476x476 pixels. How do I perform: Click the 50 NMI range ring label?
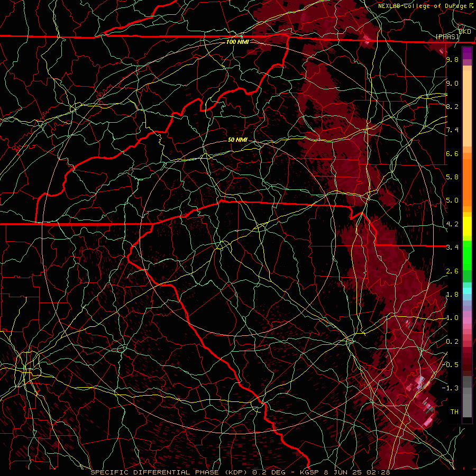click(x=237, y=140)
